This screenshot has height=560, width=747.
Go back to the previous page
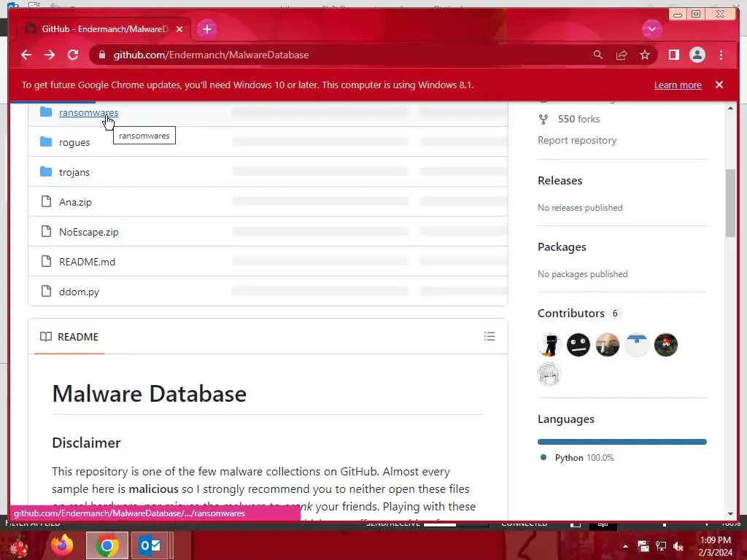(x=26, y=55)
